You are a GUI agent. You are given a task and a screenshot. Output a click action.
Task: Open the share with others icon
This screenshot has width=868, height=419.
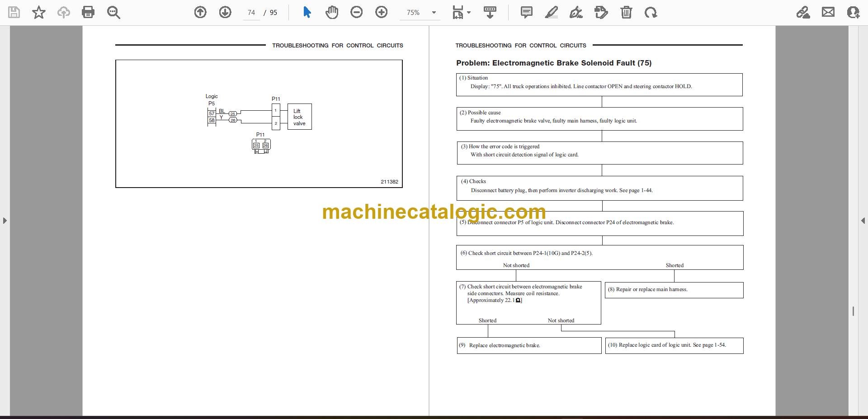click(853, 12)
